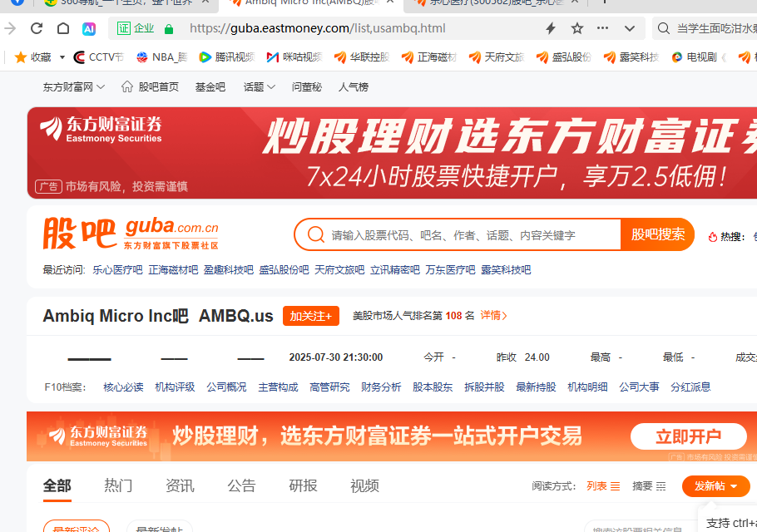Open recent visit 盛弘股份吧
Viewport: 757px width, 532px height.
click(x=284, y=269)
